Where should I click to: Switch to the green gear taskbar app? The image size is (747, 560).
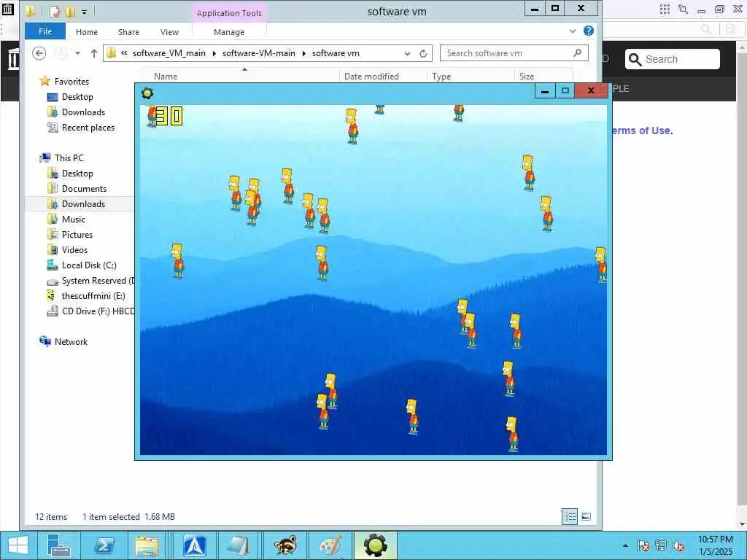pyautogui.click(x=376, y=545)
